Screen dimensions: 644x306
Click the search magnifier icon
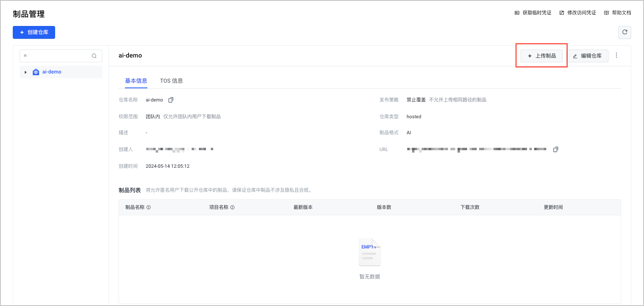(x=94, y=56)
